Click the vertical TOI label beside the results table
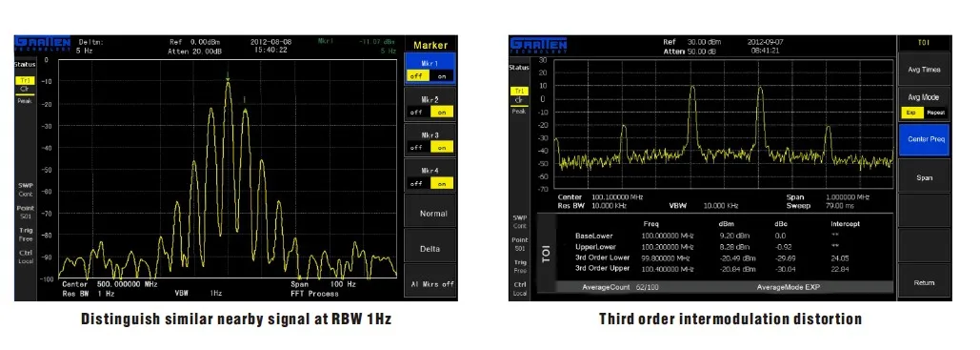The height and width of the screenshot is (350, 980). [547, 253]
